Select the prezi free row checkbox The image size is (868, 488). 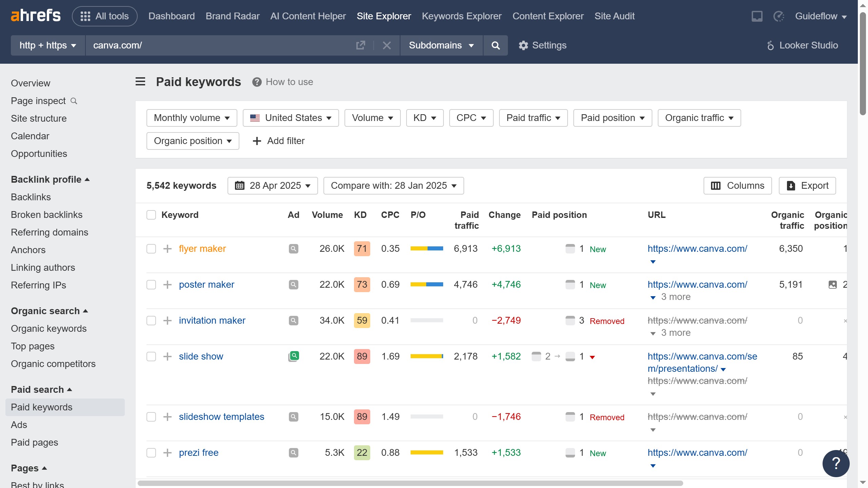pyautogui.click(x=151, y=453)
